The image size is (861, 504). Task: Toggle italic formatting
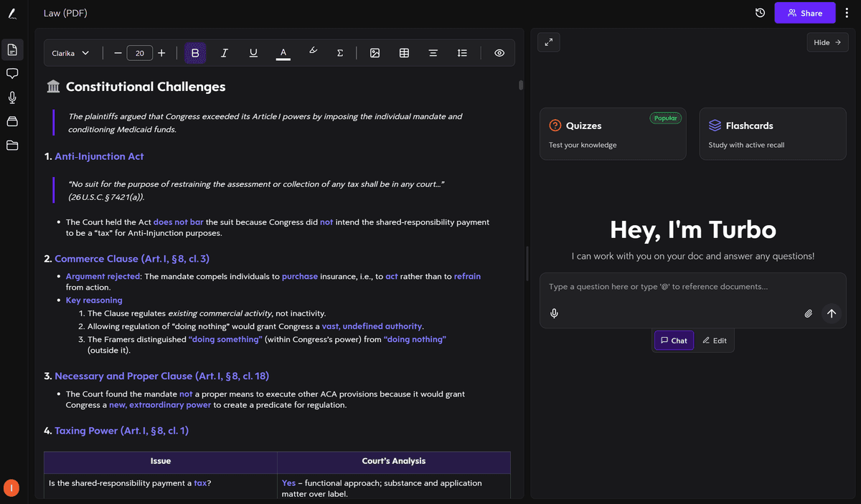224,53
